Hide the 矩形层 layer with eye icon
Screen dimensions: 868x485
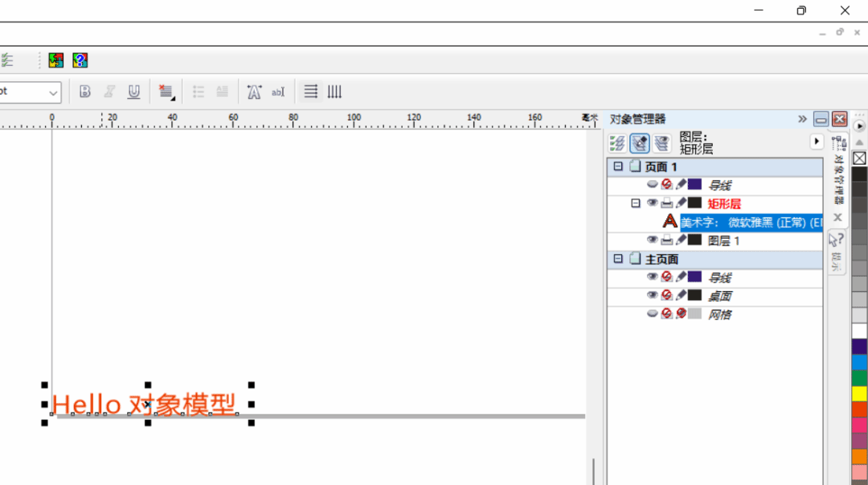(x=653, y=203)
